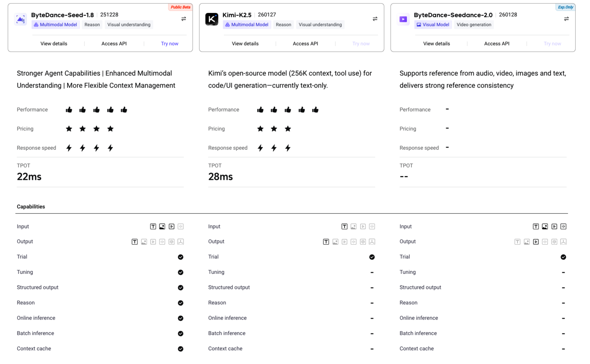Click the swap icon on Kimi-K2.5 card
The image size is (590, 364).
coord(375,19)
